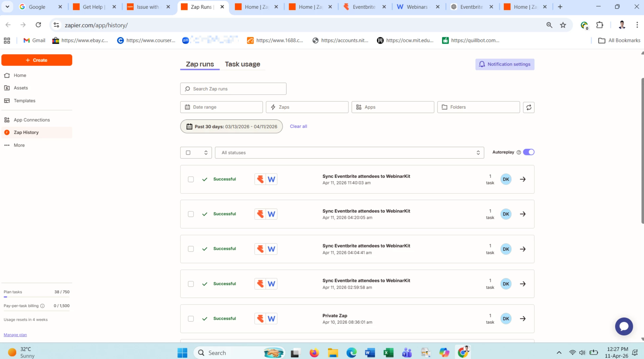Open the Date range filter dropdown
644x359 pixels.
pos(221,107)
